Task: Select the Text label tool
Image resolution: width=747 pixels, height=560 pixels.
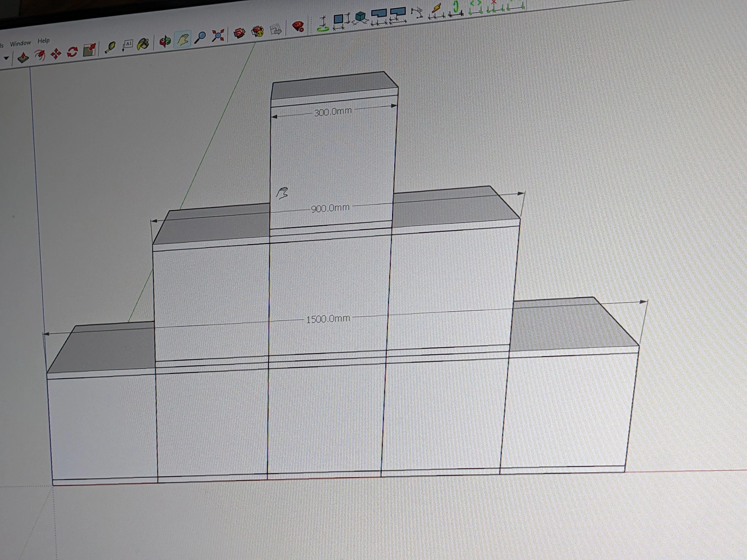Action: click(x=128, y=45)
